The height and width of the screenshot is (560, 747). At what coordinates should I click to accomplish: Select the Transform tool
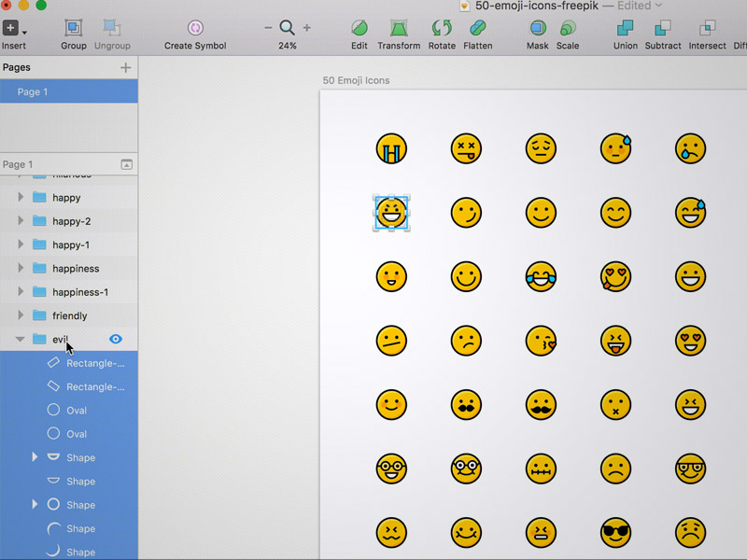(399, 28)
